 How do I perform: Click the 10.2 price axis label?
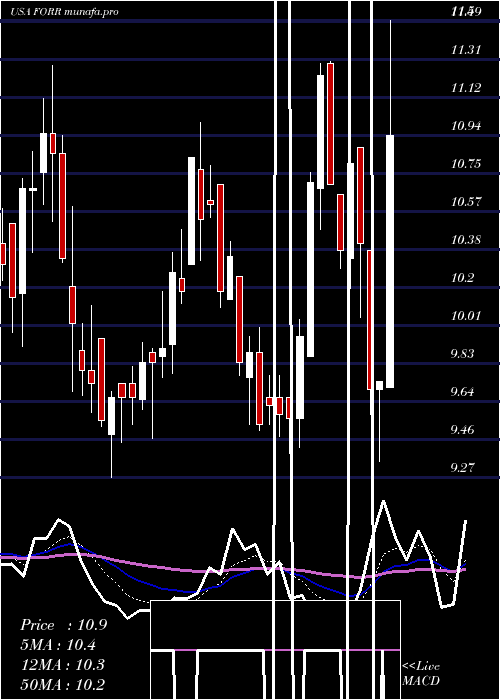point(462,278)
